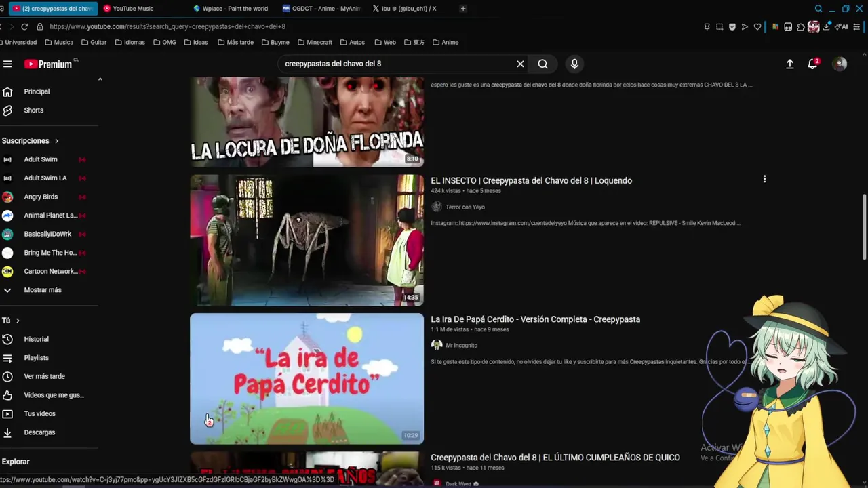Click the pin icon in browser toolbar

pos(707,27)
